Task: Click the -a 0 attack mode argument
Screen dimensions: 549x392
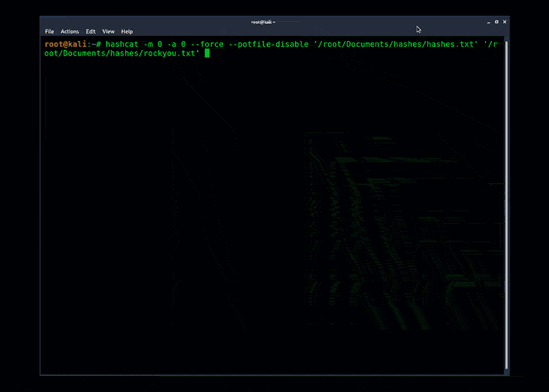Action: click(179, 45)
